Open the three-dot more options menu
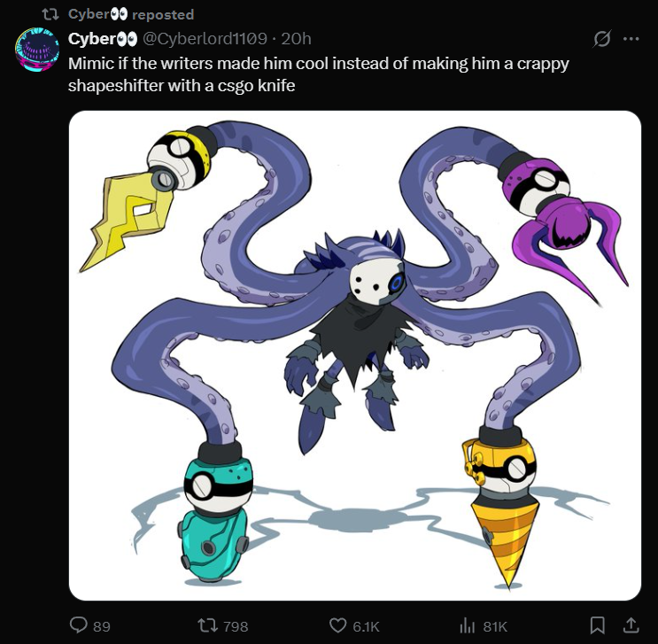Screen dimensions: 658x644 [x=631, y=39]
